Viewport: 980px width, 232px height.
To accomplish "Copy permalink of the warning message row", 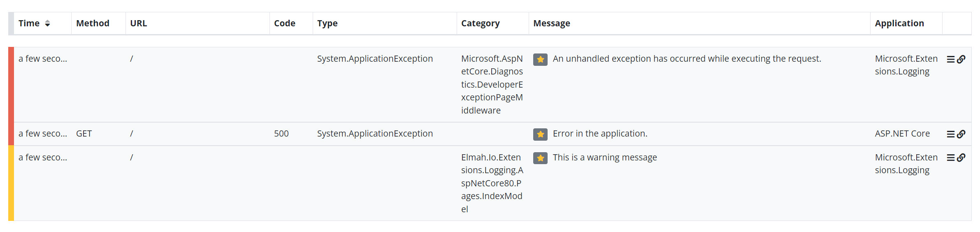I will pyautogui.click(x=961, y=158).
